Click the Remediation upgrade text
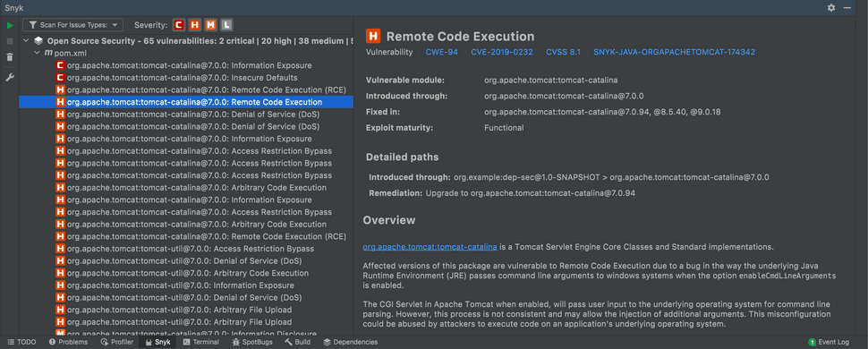The width and height of the screenshot is (868, 349). pos(530,193)
